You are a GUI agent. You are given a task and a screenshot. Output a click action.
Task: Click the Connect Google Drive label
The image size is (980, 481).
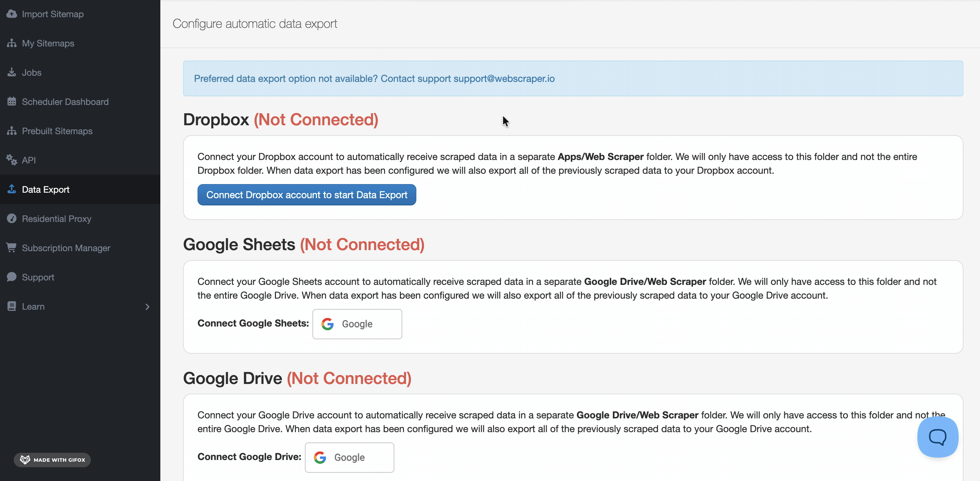249,457
